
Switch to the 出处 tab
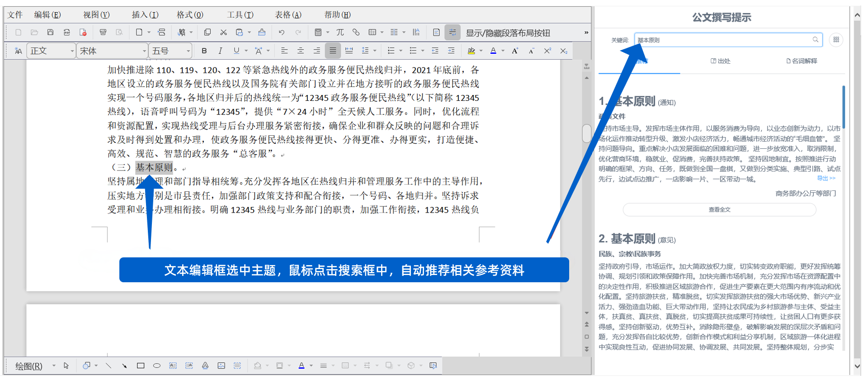pyautogui.click(x=721, y=61)
